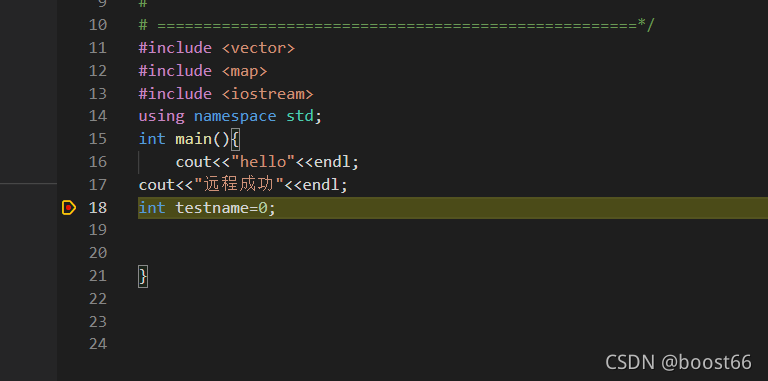Click line number 11 in gutter

point(98,48)
